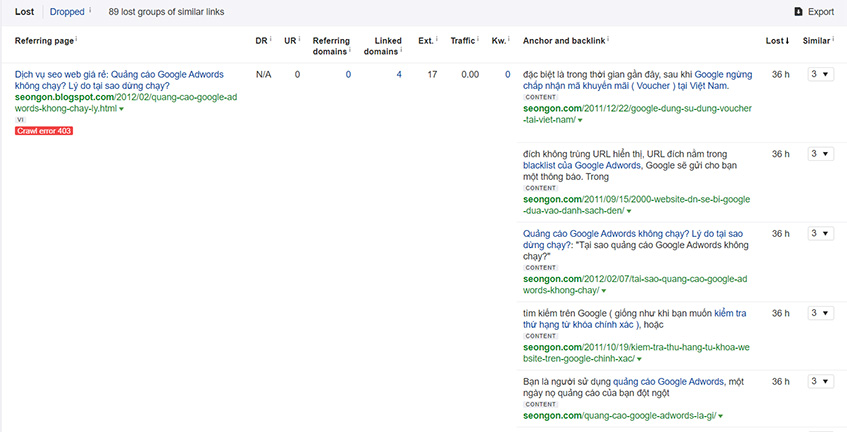This screenshot has height=432, width=847.
Task: Expand the danh-sach-den URL dropdown arrow
Action: click(x=629, y=211)
